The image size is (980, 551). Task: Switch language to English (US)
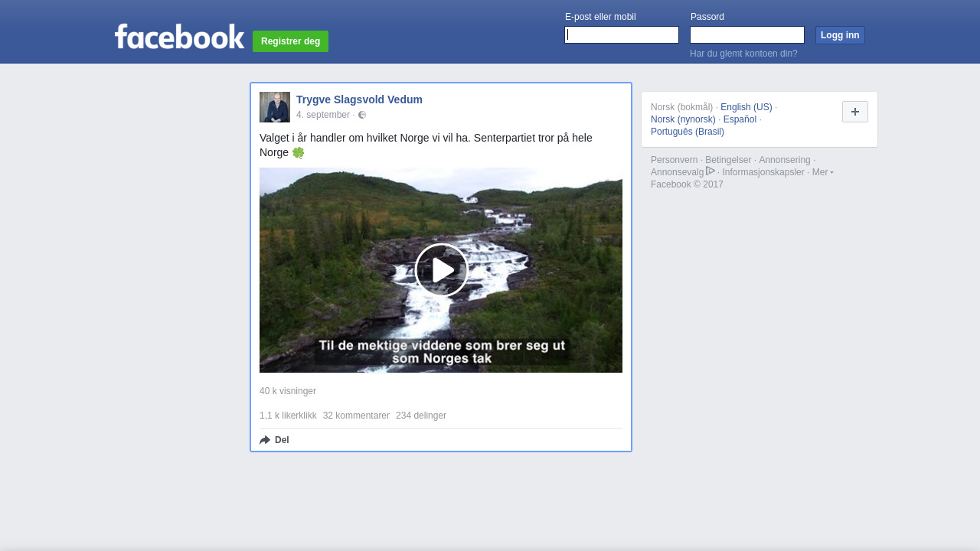point(746,107)
